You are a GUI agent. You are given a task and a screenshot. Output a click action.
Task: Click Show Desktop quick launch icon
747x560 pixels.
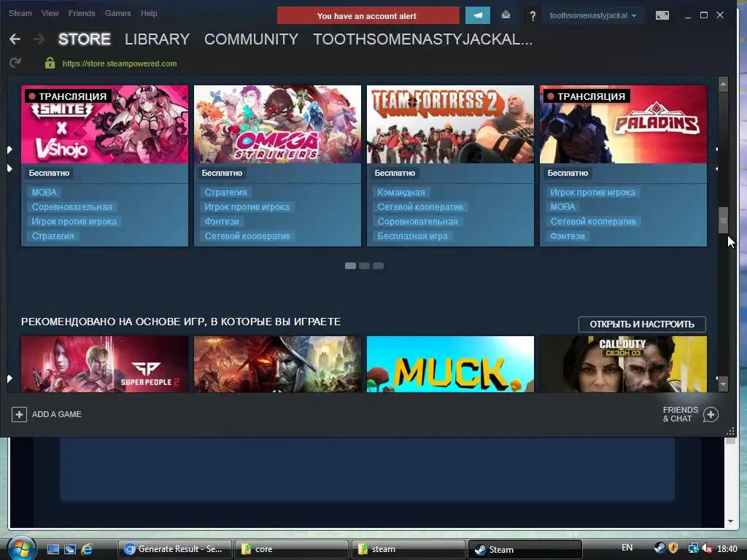pos(53,549)
